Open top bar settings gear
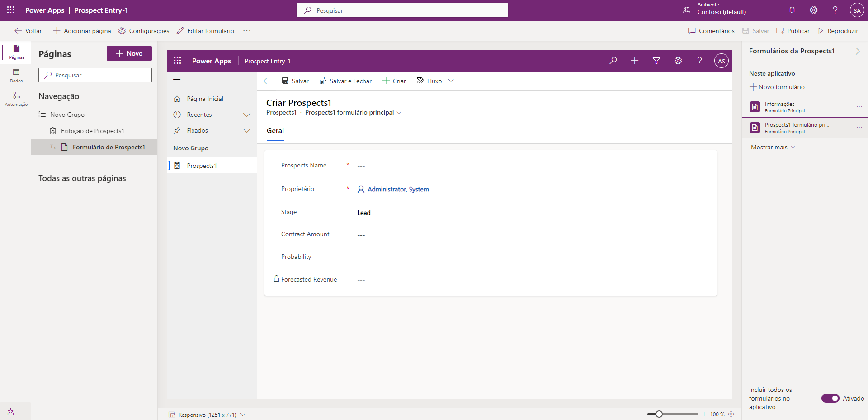The image size is (868, 420). click(x=814, y=10)
